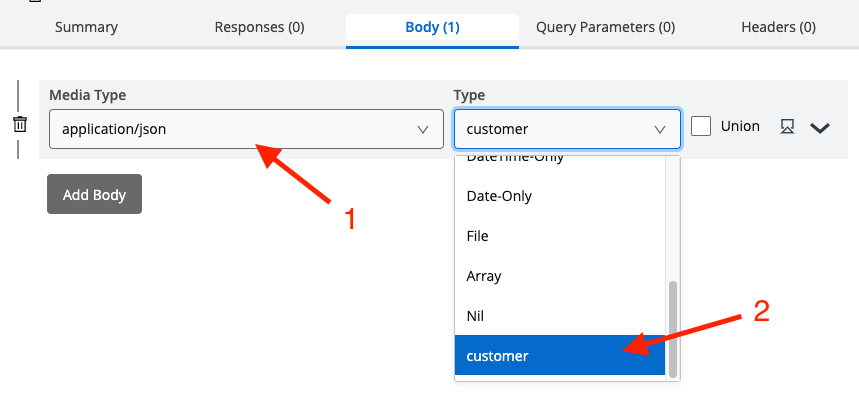Select the partially visible DateTime-Only option

(x=515, y=159)
